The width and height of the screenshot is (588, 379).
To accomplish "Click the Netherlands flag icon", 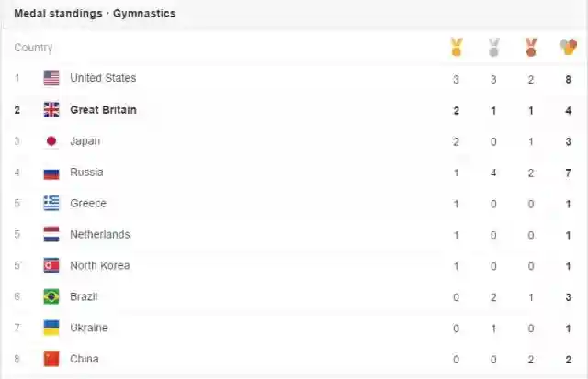I will [x=51, y=235].
